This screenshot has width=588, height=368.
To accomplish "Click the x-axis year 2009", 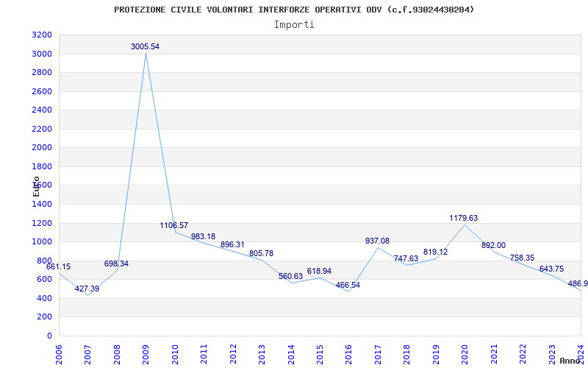I will coord(146,355).
